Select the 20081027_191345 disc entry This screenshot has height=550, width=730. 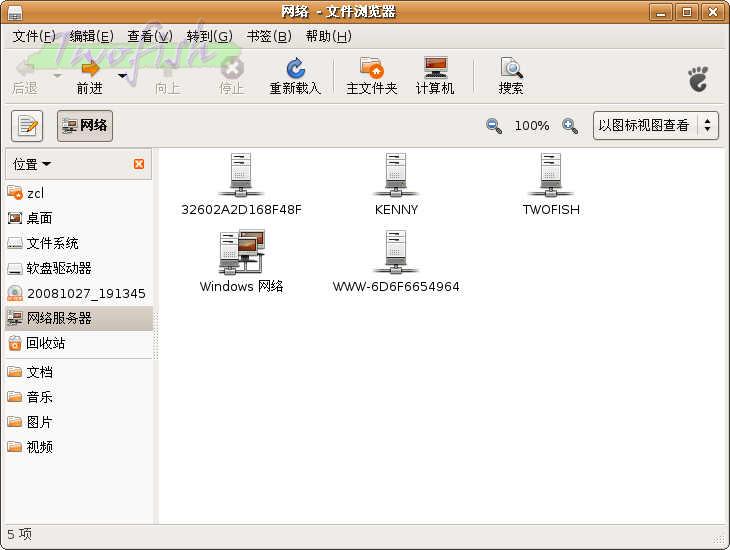(79, 293)
